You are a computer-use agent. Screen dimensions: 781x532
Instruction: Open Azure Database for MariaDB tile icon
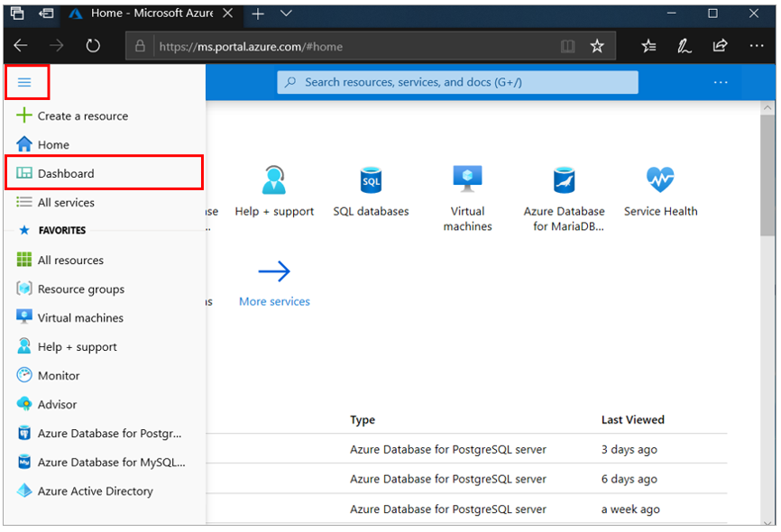pyautogui.click(x=564, y=179)
